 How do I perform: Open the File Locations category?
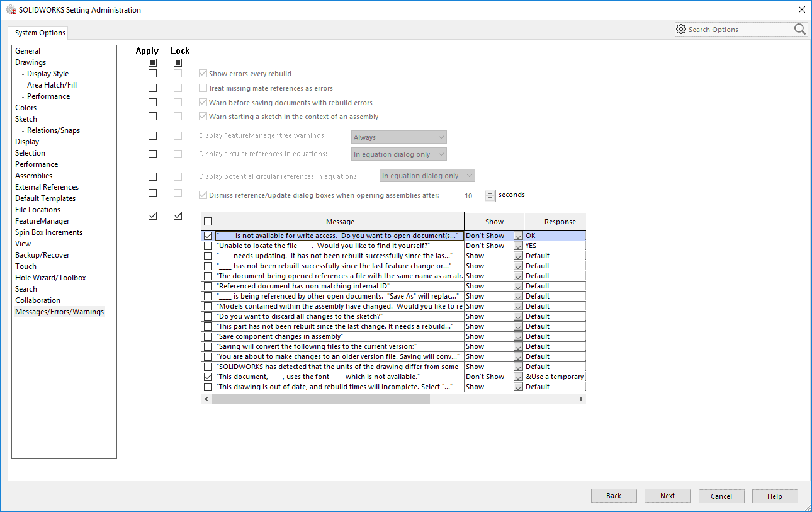point(38,210)
